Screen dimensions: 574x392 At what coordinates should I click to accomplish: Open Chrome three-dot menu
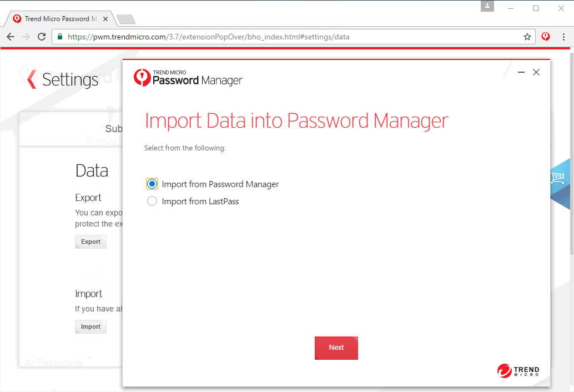click(x=564, y=37)
